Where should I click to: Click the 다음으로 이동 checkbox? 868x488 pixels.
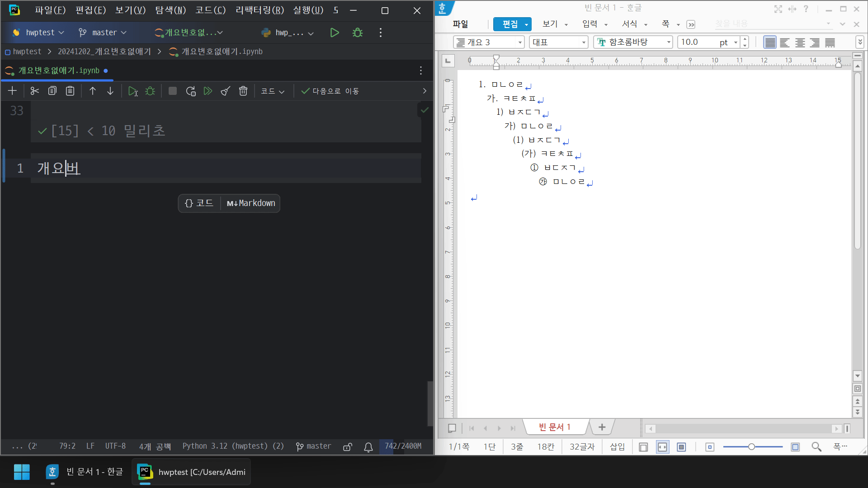point(305,91)
